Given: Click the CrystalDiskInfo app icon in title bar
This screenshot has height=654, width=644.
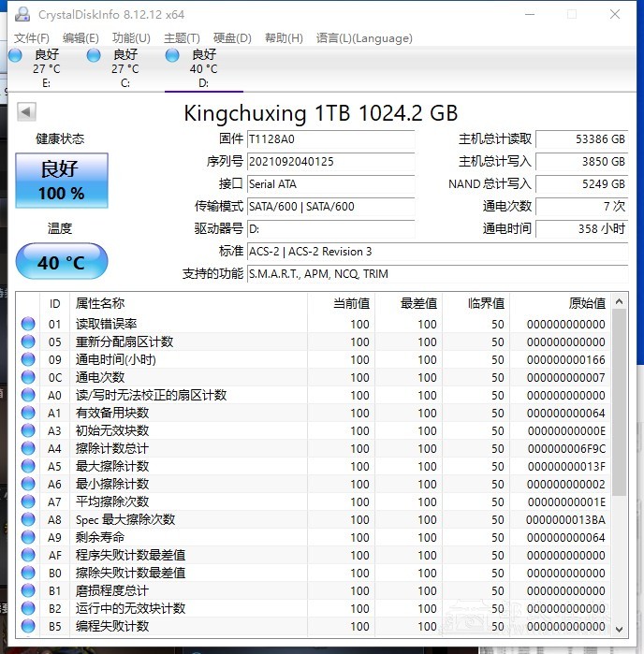Looking at the screenshot, I should [x=21, y=15].
